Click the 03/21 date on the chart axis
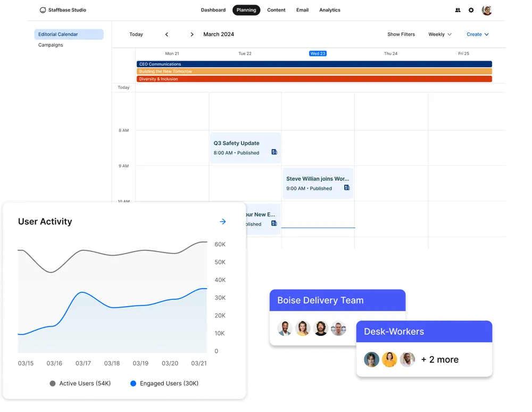The height and width of the screenshot is (412, 532). click(199, 363)
